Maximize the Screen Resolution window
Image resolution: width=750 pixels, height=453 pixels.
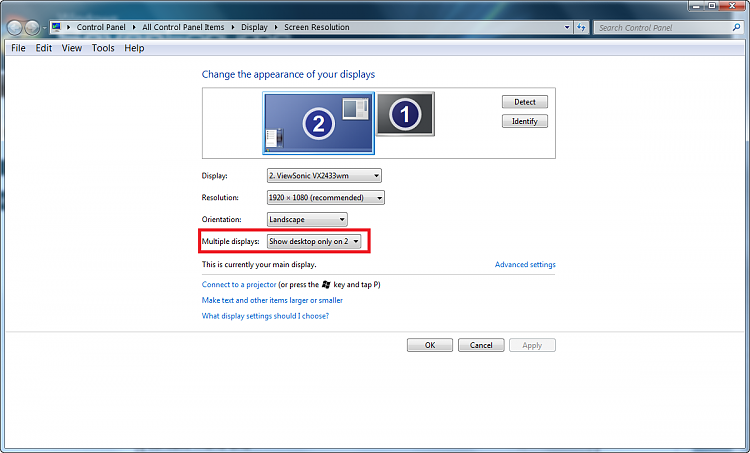point(712,6)
